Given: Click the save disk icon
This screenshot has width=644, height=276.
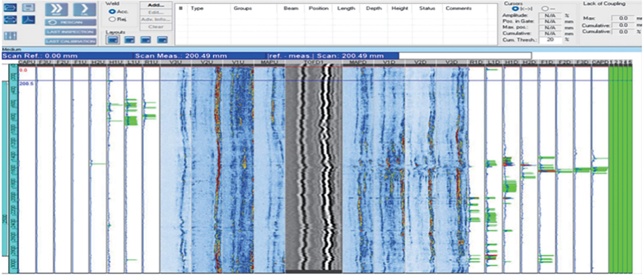Looking at the screenshot, I should tap(29, 7).
